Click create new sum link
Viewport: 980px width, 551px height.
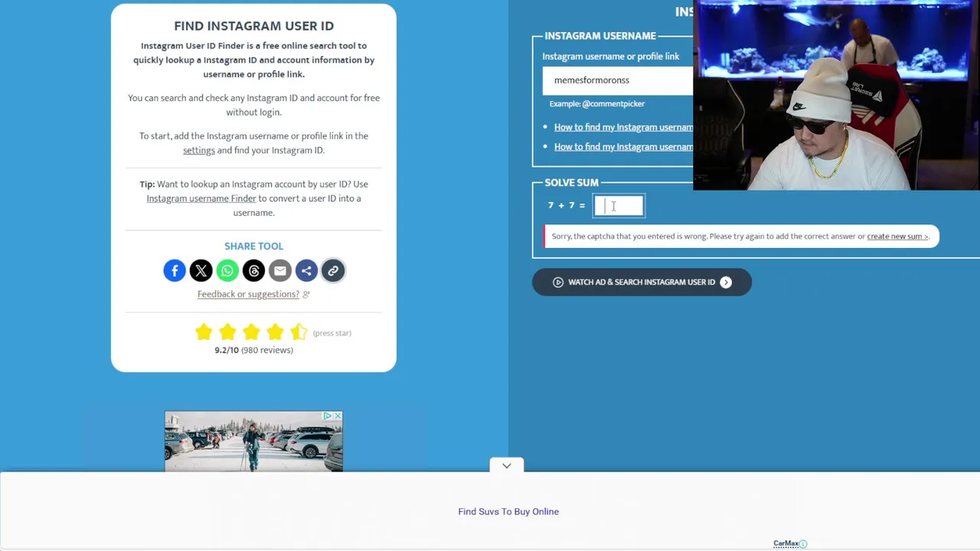pos(897,236)
